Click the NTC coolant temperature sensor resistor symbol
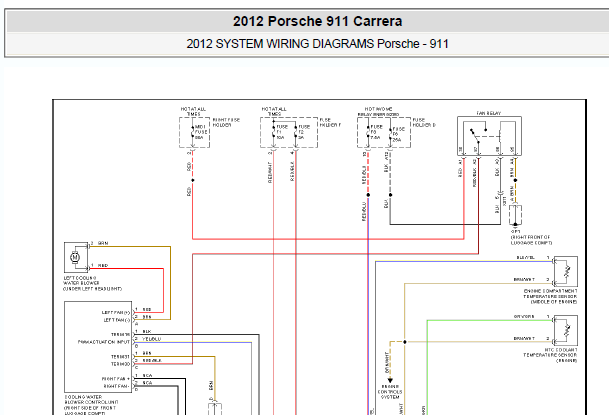 [x=567, y=330]
